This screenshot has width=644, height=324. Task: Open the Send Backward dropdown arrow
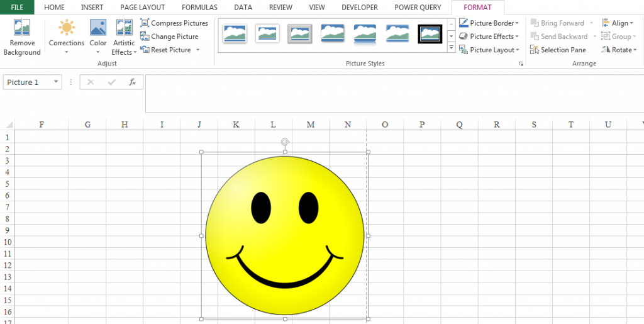[x=594, y=36]
